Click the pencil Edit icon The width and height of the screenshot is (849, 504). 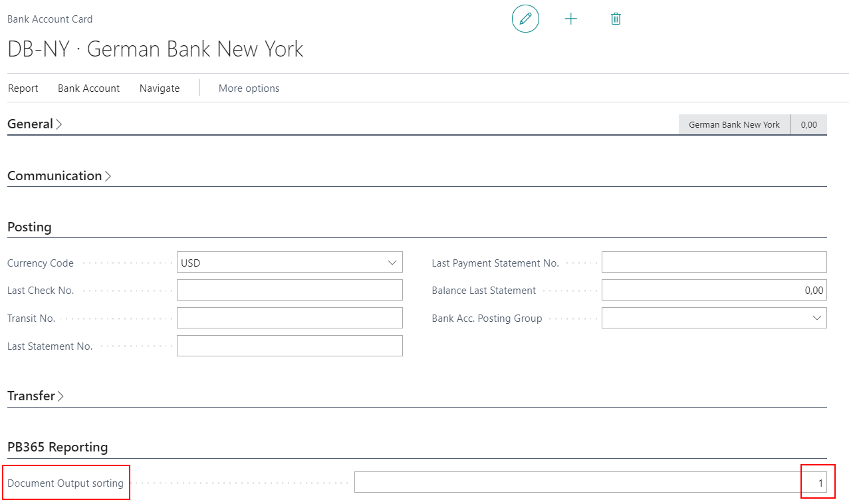525,19
